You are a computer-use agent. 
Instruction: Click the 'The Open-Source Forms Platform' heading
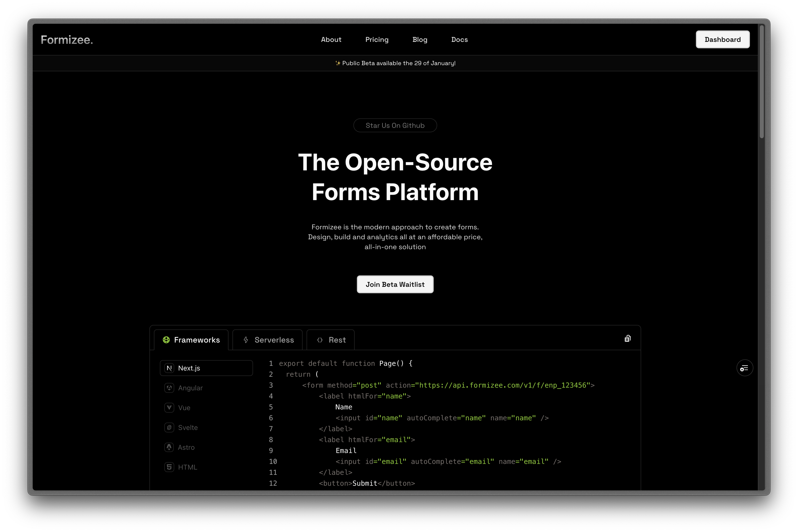tap(395, 177)
